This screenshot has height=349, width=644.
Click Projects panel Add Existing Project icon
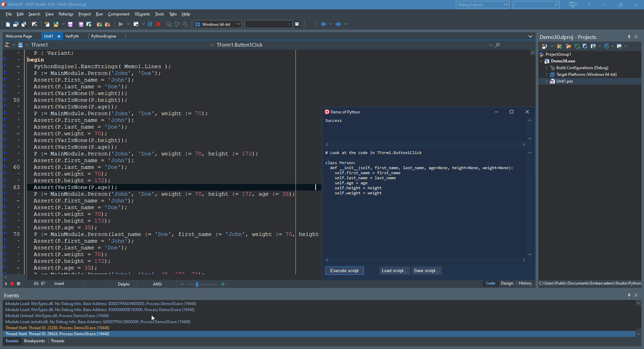click(x=559, y=46)
